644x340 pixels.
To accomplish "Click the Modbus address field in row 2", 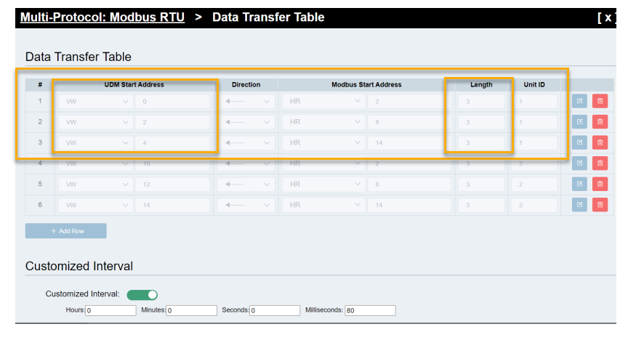I will [x=409, y=122].
